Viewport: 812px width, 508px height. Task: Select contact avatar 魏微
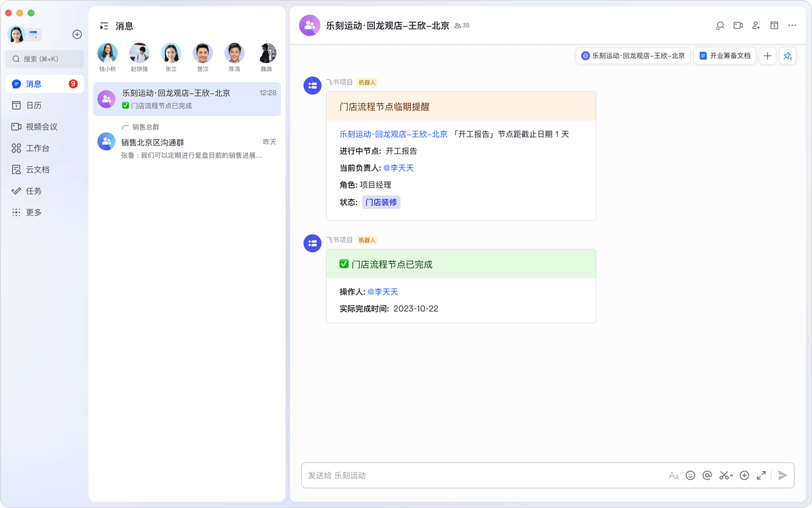[268, 53]
